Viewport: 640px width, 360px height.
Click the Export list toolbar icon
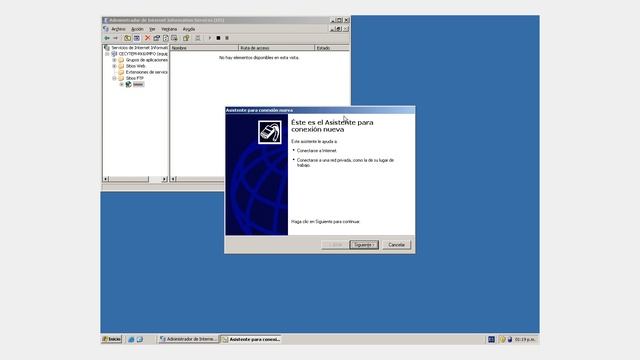174,38
